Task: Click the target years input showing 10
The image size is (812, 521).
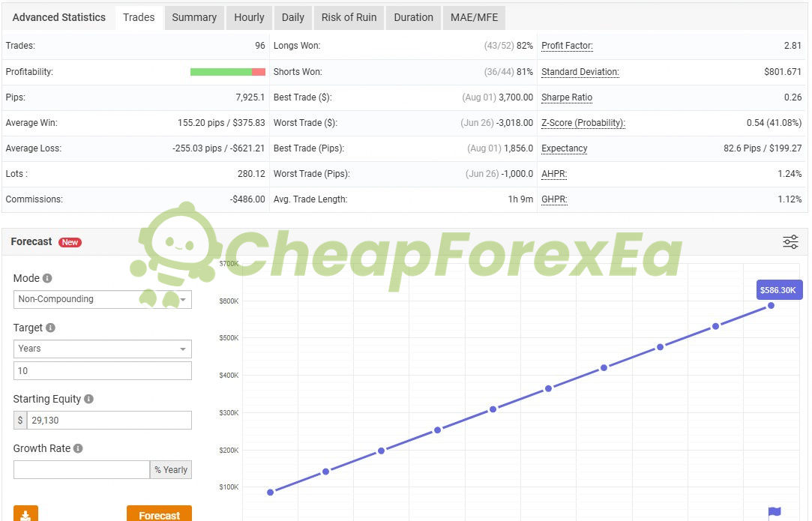Action: click(x=103, y=371)
